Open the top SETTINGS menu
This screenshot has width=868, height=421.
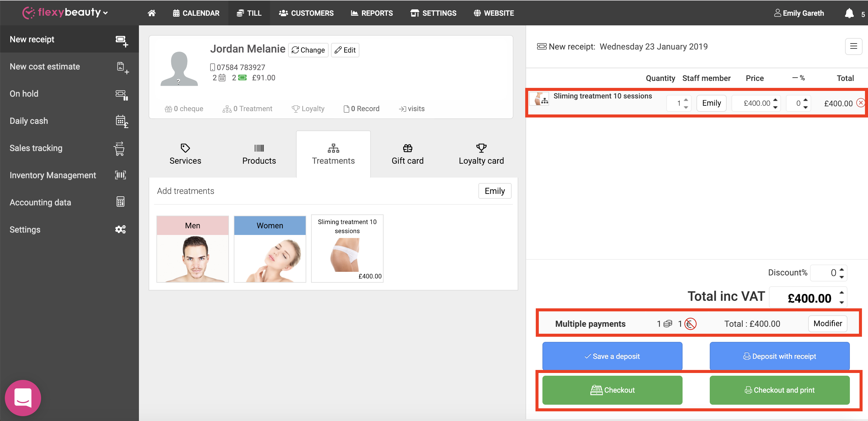click(x=433, y=13)
